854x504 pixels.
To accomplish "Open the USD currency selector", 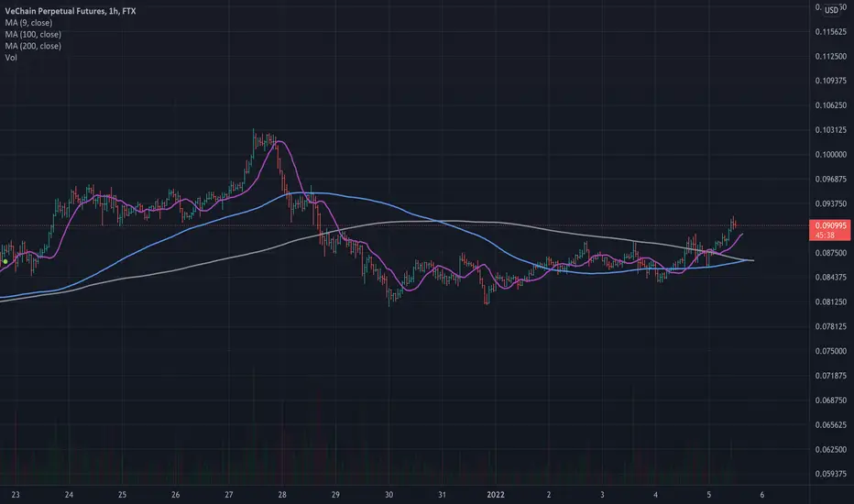I will tap(831, 10).
